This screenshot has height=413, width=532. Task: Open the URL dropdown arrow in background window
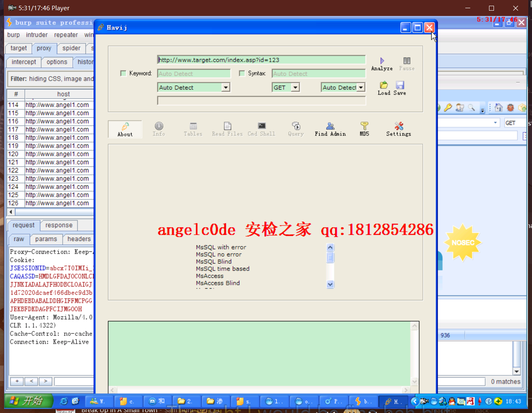click(495, 123)
